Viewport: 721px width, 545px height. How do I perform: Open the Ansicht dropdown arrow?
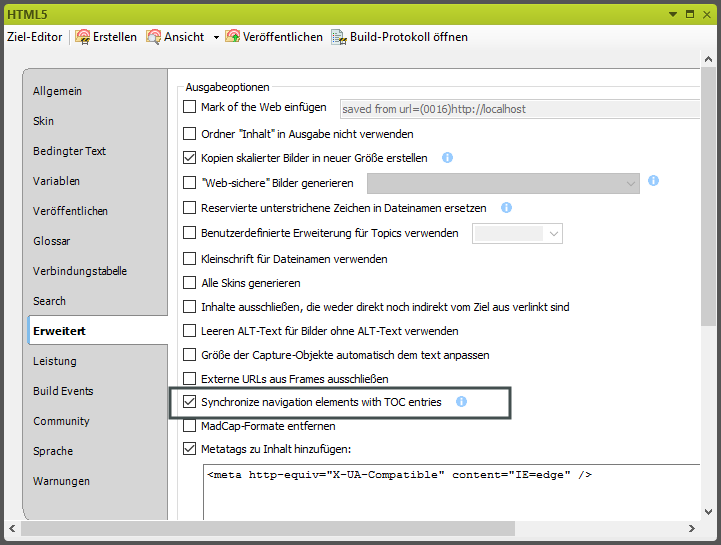[x=215, y=38]
